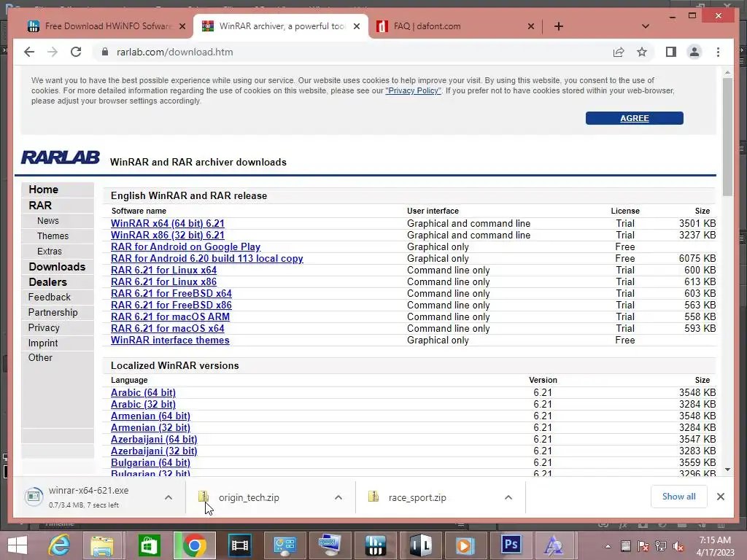The image size is (747, 560).
Task: Click winrar-x64-621.exe download progress icon
Action: tap(34, 497)
